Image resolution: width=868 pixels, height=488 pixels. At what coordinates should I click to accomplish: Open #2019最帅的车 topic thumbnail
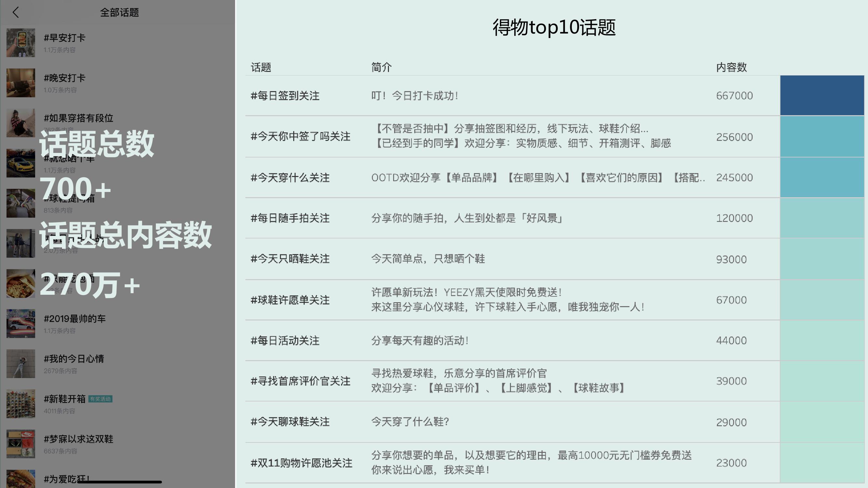[21, 323]
